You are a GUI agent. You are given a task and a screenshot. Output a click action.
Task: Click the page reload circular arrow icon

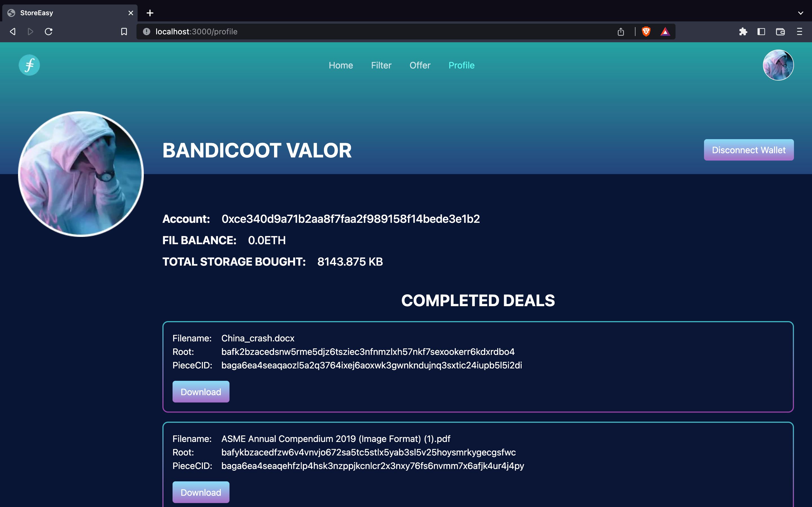coord(49,32)
